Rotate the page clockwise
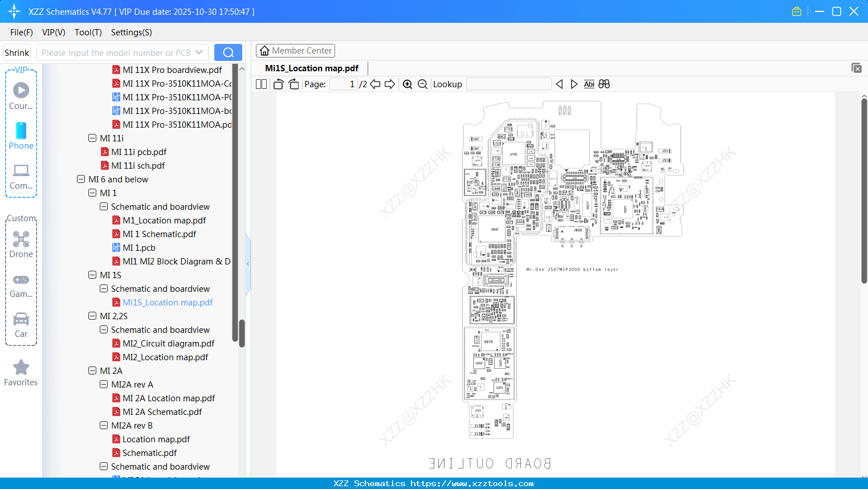This screenshot has width=868, height=489. pos(293,84)
